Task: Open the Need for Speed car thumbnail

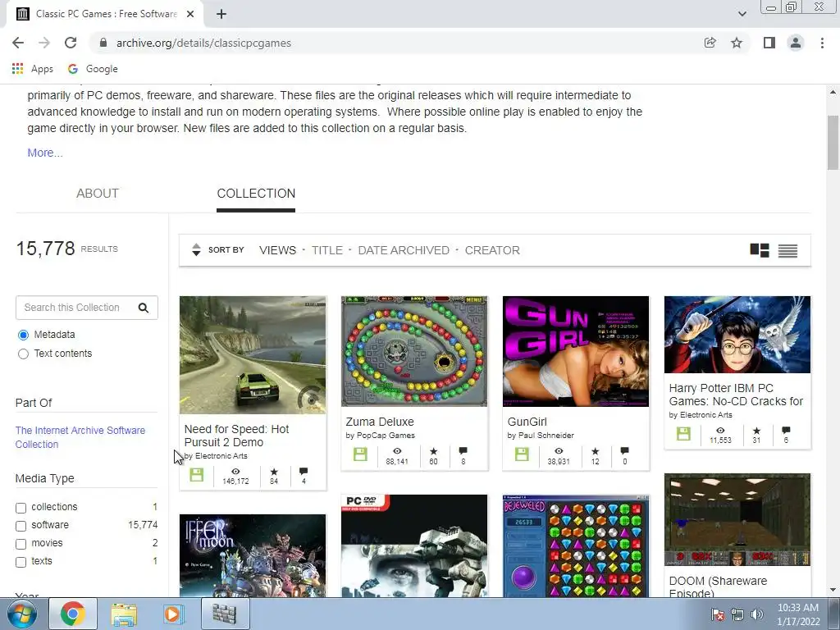Action: pyautogui.click(x=253, y=355)
